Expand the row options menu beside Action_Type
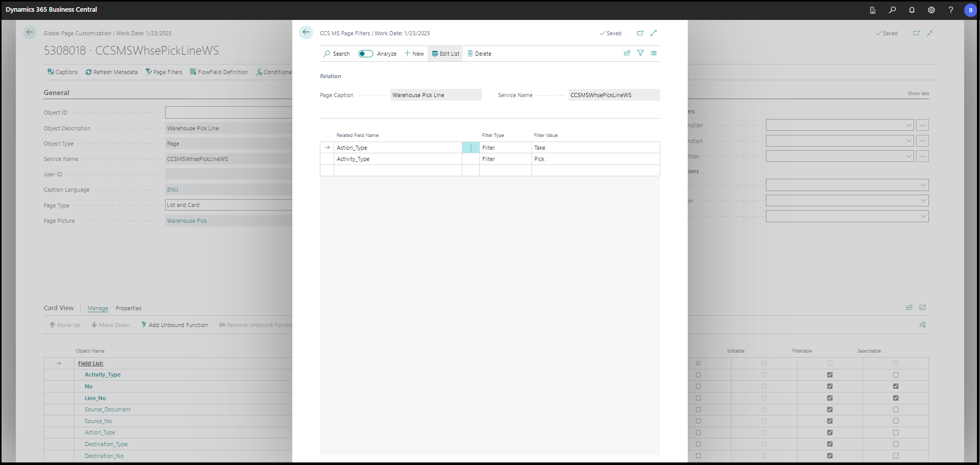 470,147
